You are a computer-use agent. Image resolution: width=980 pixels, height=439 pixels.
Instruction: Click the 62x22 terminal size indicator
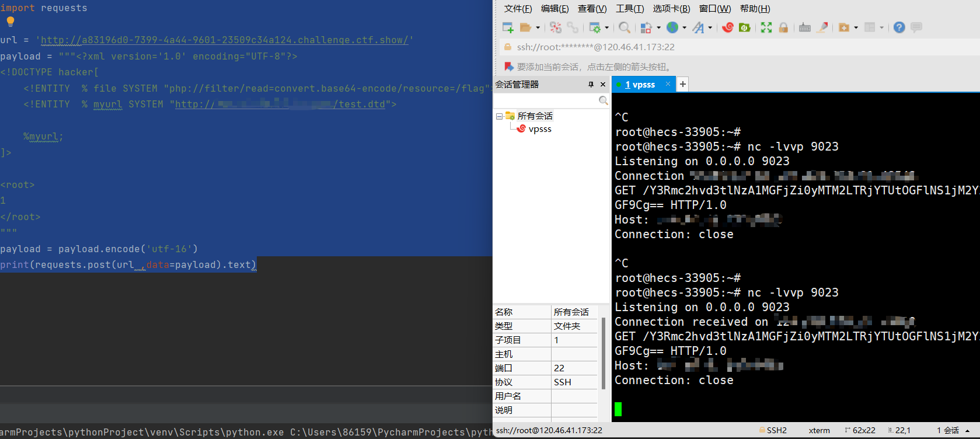tap(860, 430)
